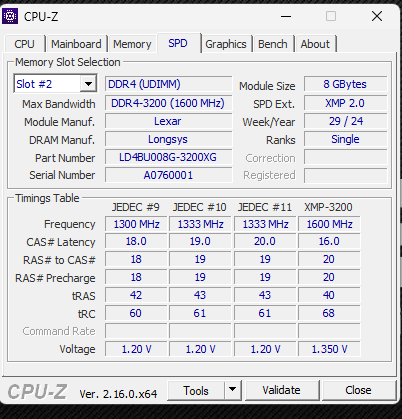This screenshot has width=402, height=419.
Task: Click the Tools button
Action: (x=196, y=390)
